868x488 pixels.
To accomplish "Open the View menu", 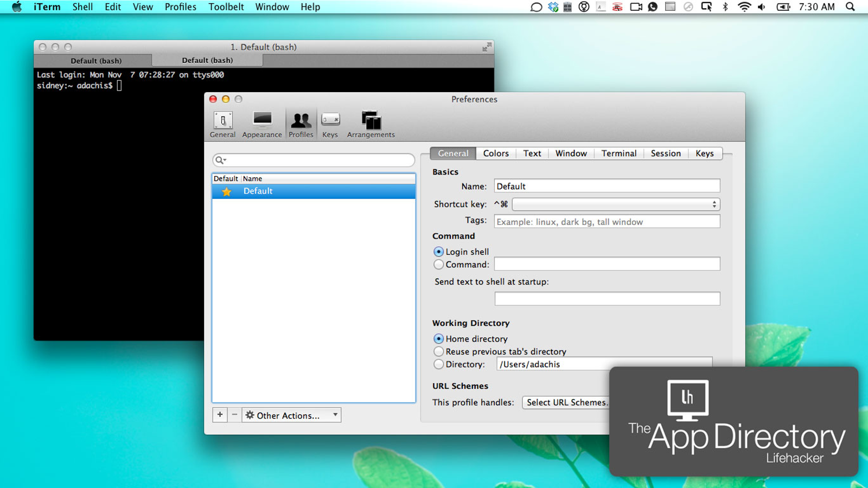I will (x=143, y=7).
